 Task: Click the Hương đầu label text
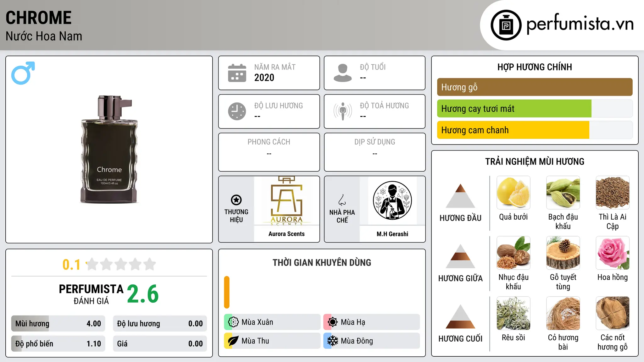tap(460, 218)
